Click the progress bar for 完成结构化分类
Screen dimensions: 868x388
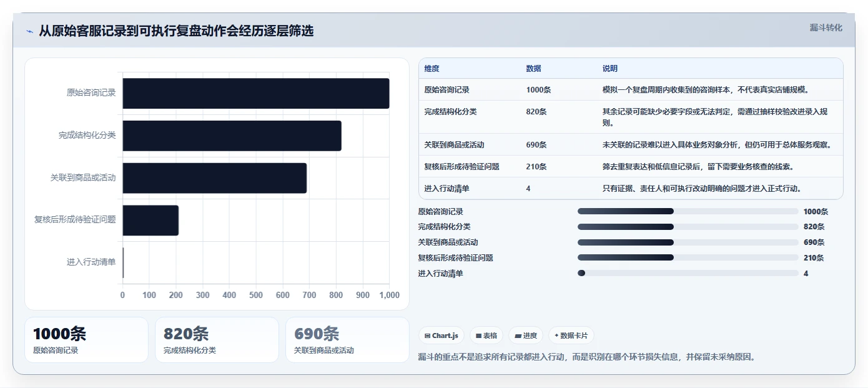coord(688,227)
